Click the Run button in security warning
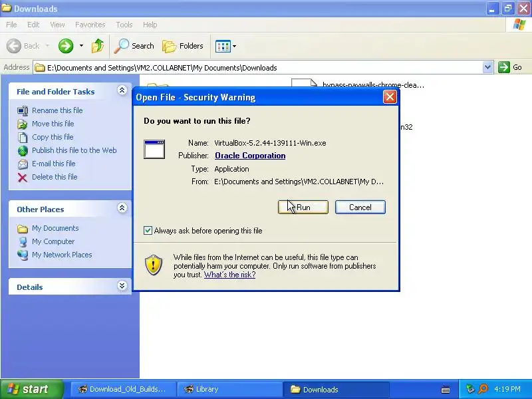This screenshot has width=532, height=399. click(303, 207)
